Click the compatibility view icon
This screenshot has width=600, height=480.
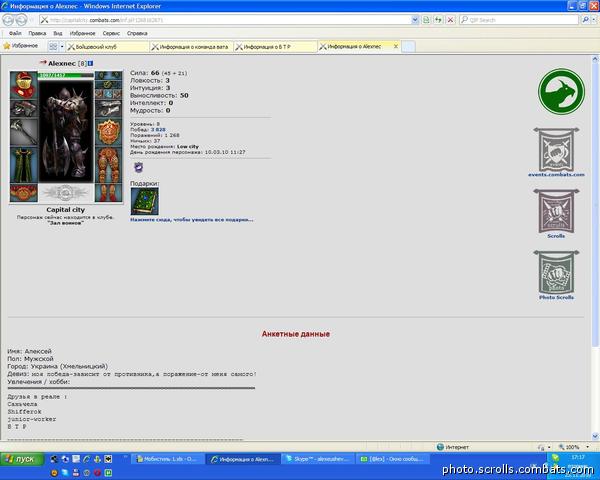(x=426, y=20)
